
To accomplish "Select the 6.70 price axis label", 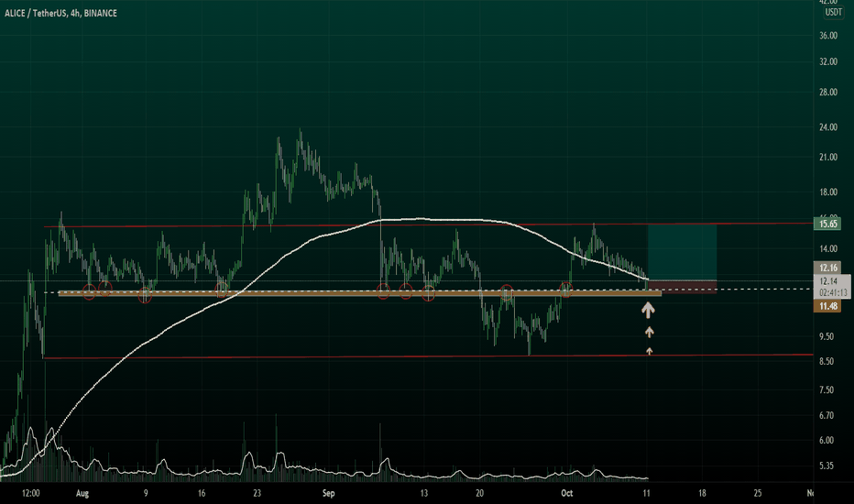I will pos(827,415).
